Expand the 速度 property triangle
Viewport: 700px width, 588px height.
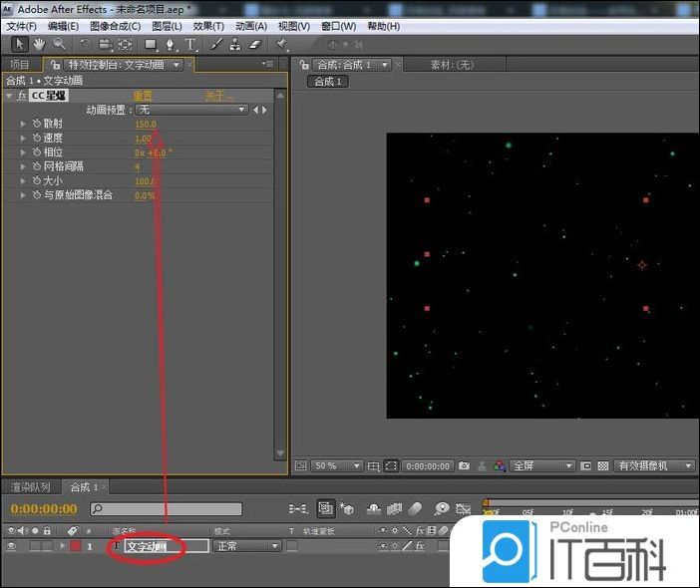pos(24,139)
